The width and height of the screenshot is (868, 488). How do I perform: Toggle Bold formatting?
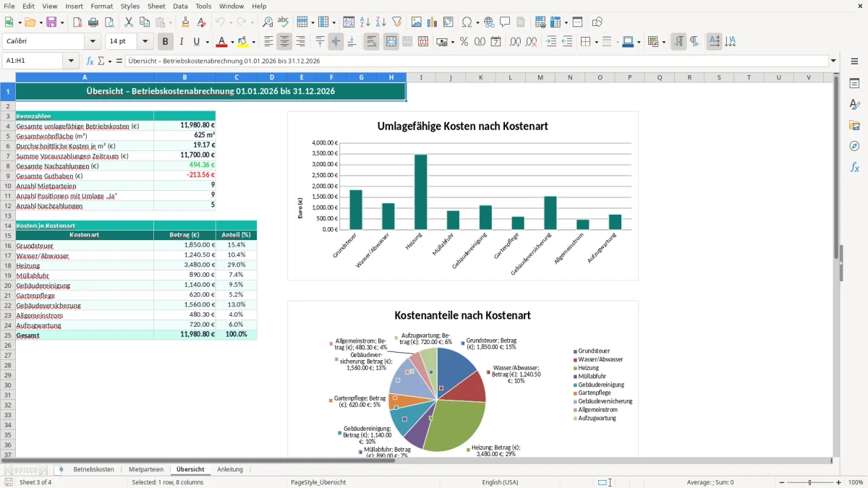click(165, 42)
